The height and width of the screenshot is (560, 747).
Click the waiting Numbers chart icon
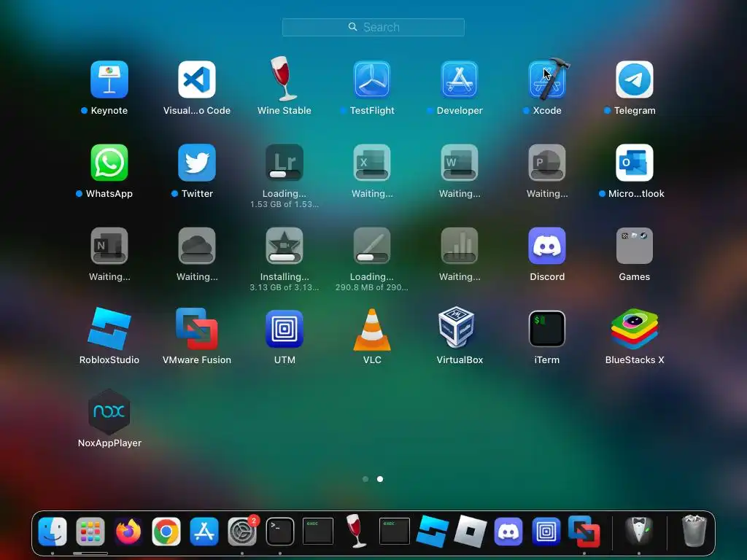460,246
